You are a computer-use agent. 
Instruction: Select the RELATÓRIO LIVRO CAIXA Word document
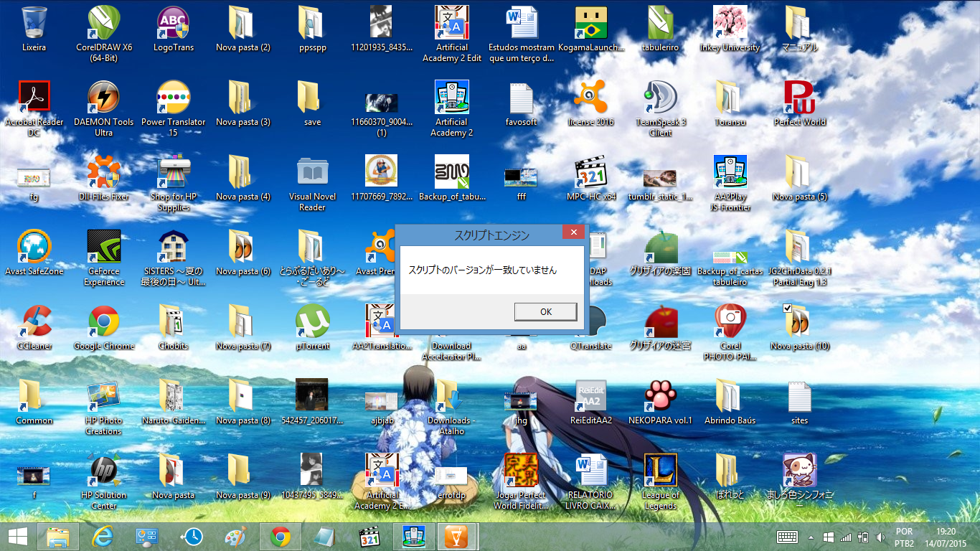[591, 481]
